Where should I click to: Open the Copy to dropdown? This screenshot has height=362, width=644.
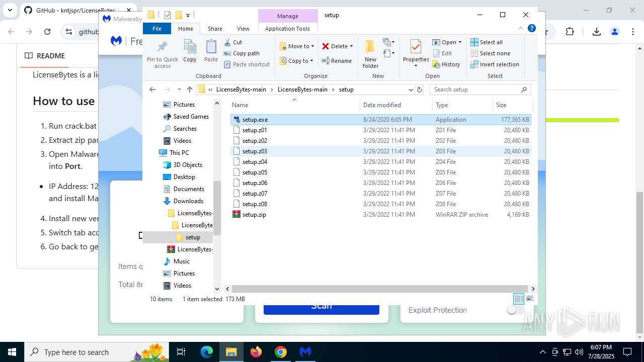pyautogui.click(x=296, y=61)
